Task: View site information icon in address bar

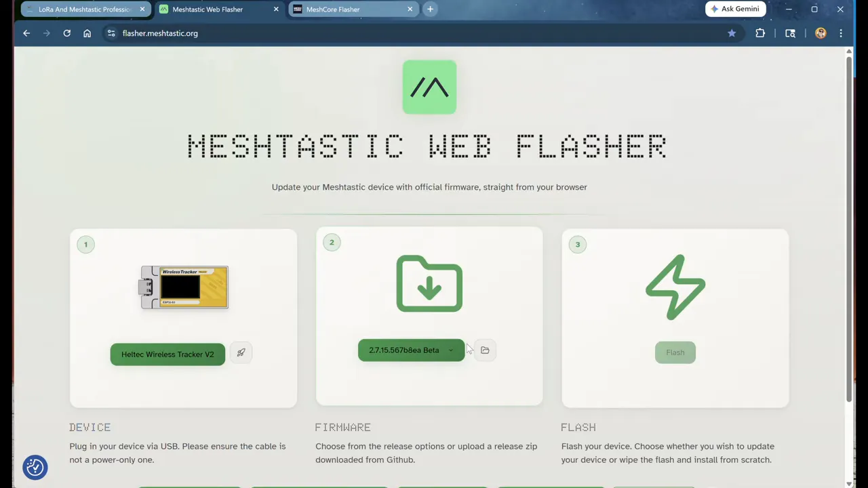Action: pyautogui.click(x=111, y=33)
